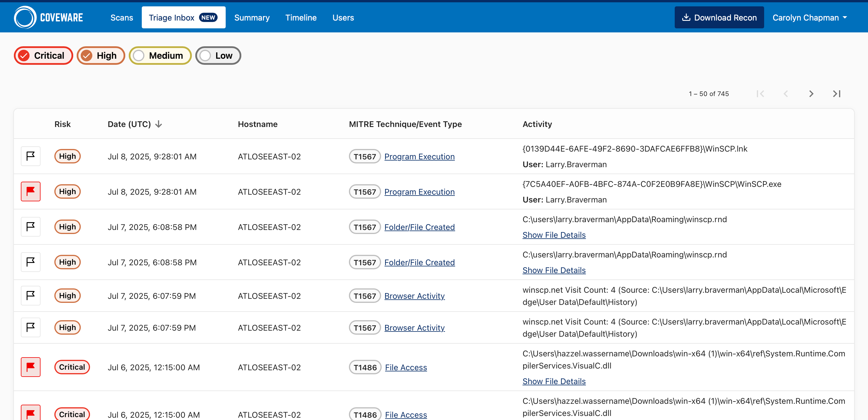Switch to the Summary tab
This screenshot has width=868, height=420.
252,18
